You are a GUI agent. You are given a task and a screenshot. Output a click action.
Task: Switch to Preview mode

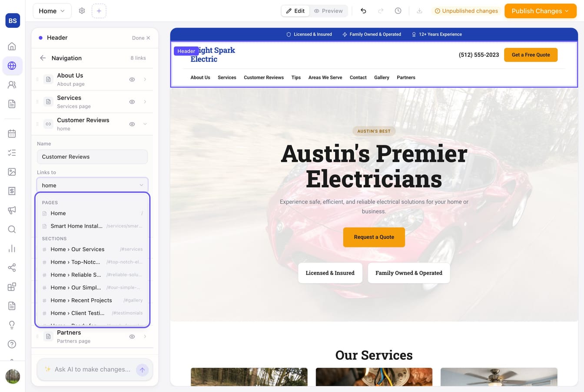pyautogui.click(x=328, y=11)
